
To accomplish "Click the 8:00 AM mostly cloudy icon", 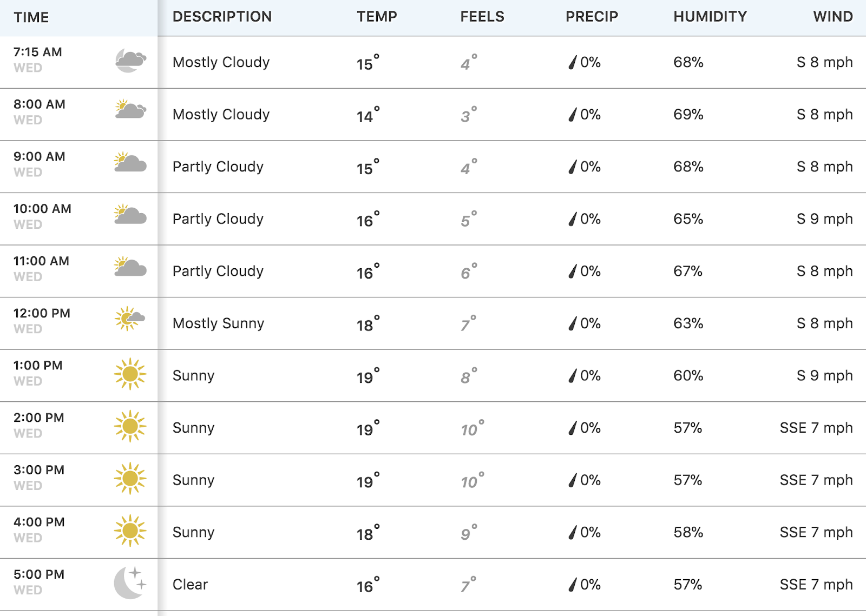I will [x=130, y=110].
